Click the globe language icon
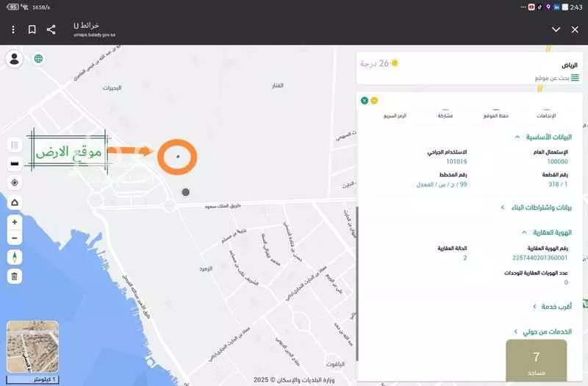588x386 pixels. click(38, 59)
